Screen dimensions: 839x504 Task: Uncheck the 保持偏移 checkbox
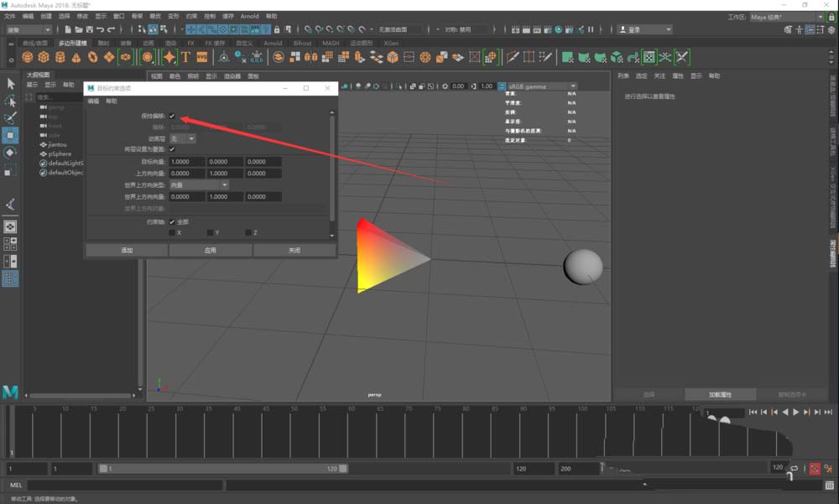pyautogui.click(x=172, y=116)
